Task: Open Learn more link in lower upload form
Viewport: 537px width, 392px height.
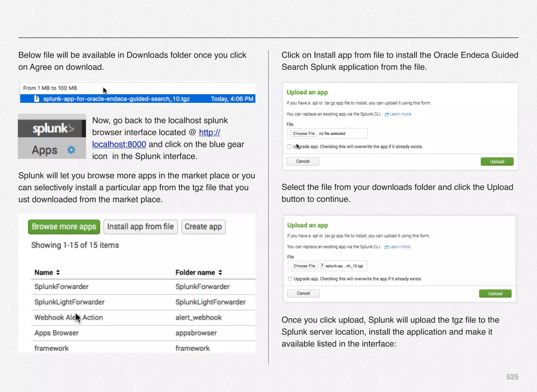Action: pyautogui.click(x=400, y=247)
